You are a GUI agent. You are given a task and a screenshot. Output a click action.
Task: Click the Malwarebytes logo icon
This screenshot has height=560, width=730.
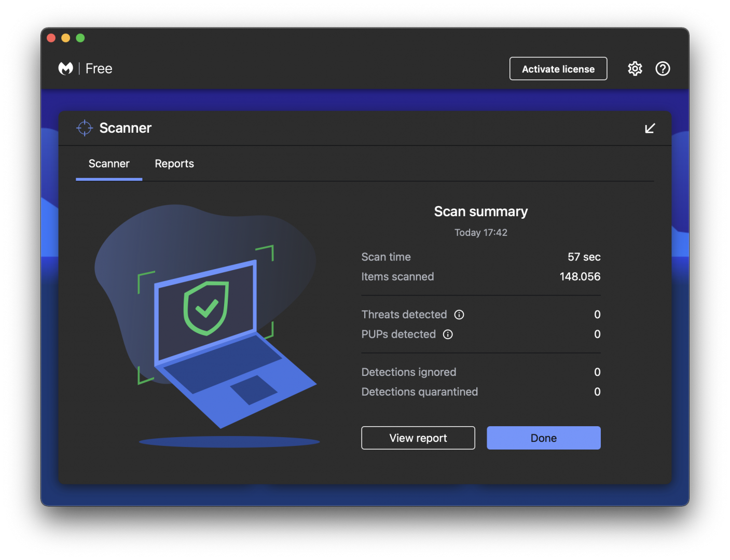[x=66, y=68]
